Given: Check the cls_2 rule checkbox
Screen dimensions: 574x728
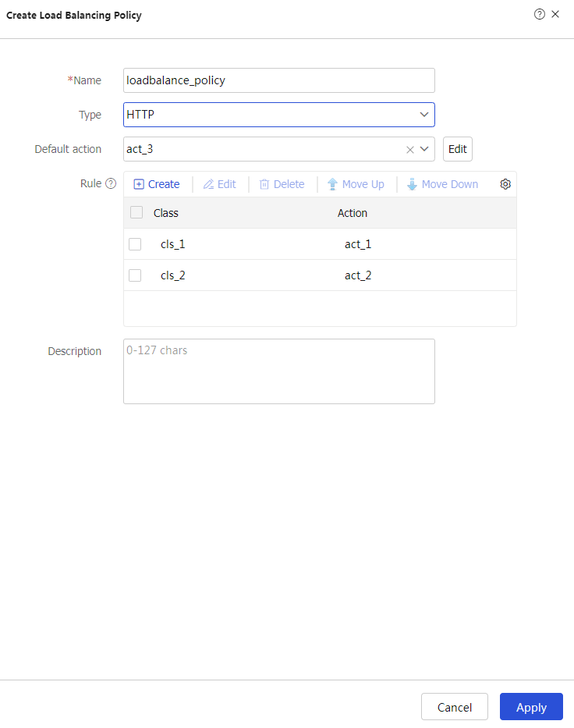Looking at the screenshot, I should click(135, 275).
